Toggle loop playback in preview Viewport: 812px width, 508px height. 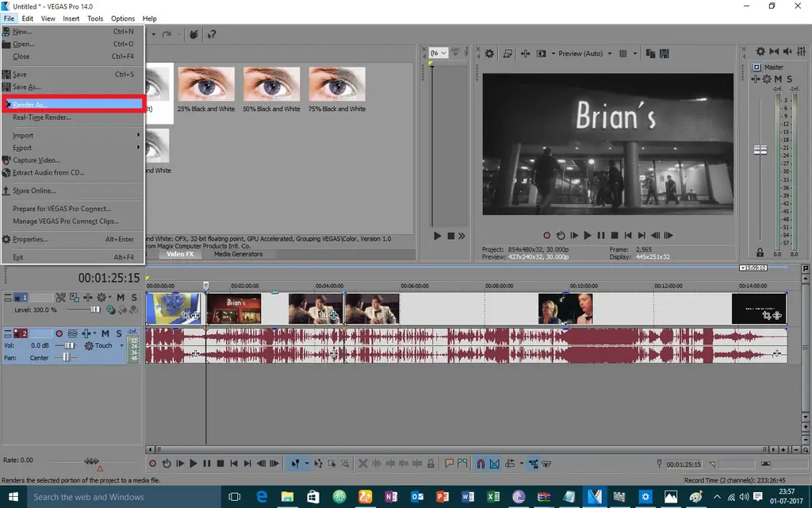[561, 235]
